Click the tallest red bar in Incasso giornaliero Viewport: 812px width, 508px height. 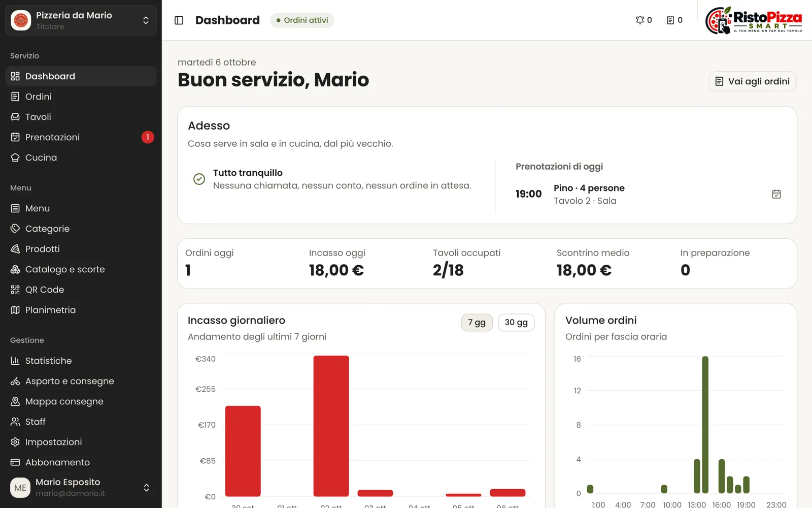pyautogui.click(x=331, y=426)
